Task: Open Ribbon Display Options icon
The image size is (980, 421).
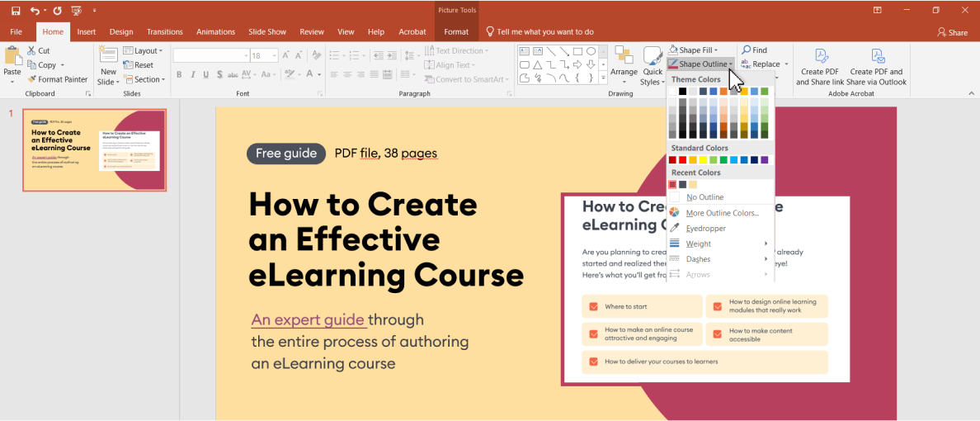Action: tap(878, 11)
